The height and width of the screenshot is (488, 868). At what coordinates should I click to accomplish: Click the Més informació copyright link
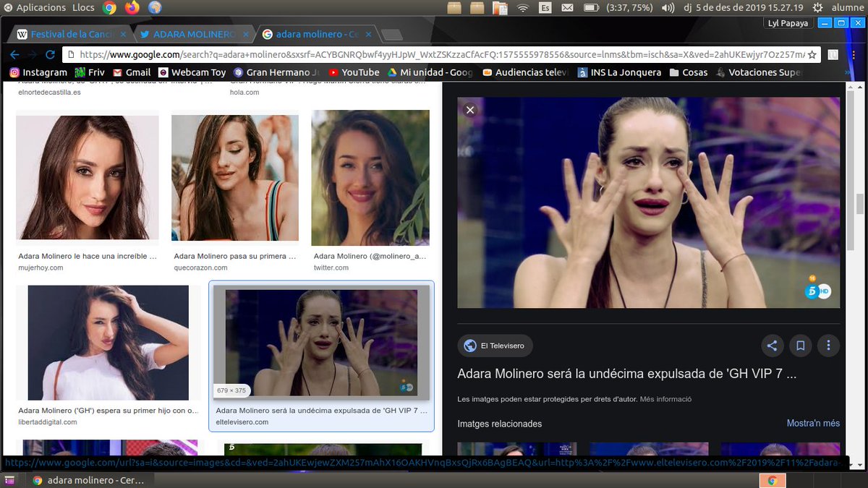click(665, 399)
